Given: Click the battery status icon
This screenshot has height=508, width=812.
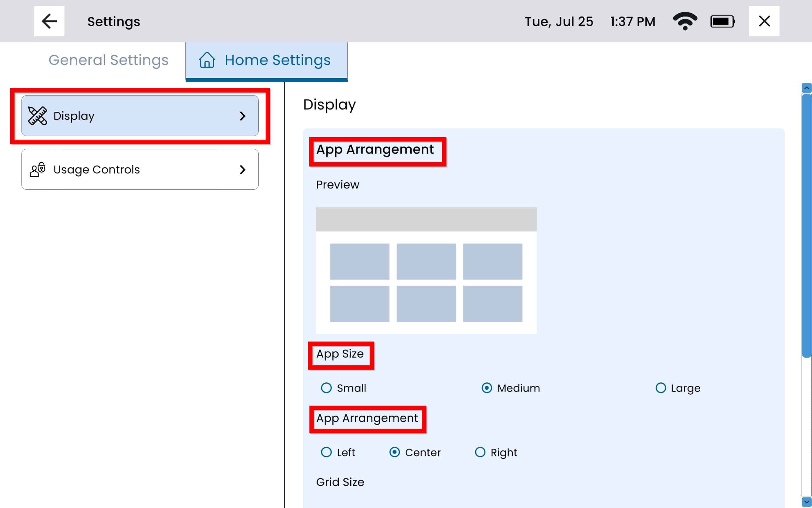Looking at the screenshot, I should [722, 21].
